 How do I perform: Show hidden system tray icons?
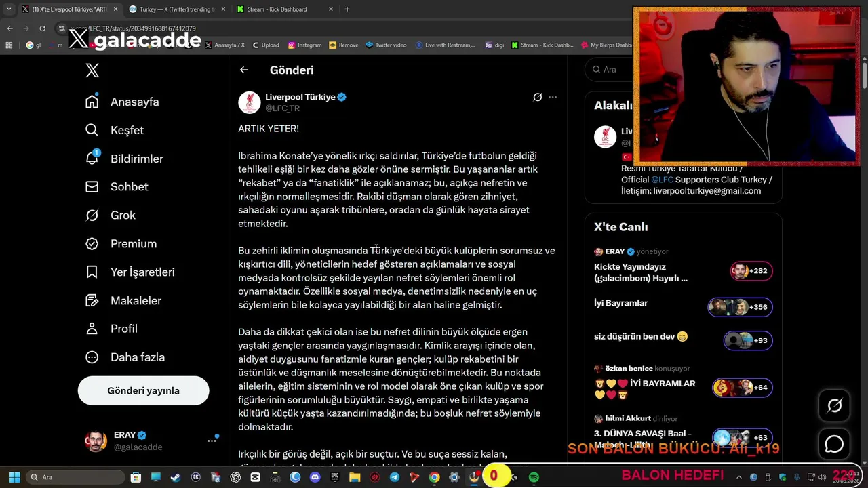click(x=739, y=477)
